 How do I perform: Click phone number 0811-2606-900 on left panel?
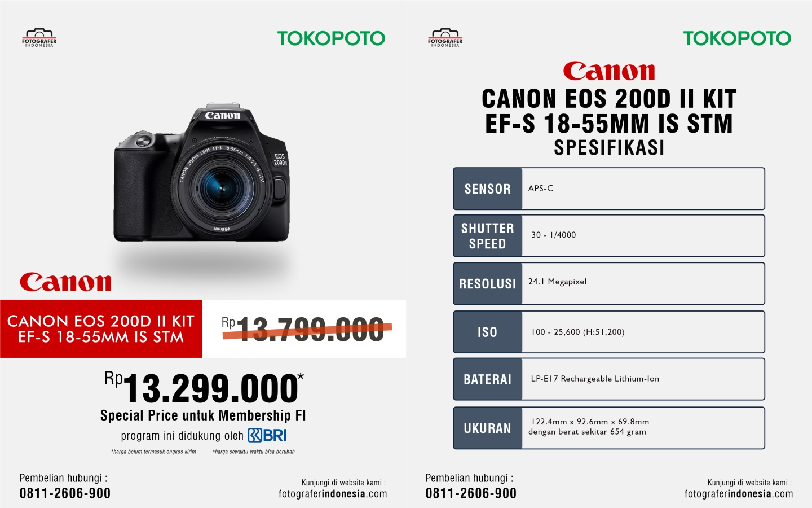(x=65, y=493)
